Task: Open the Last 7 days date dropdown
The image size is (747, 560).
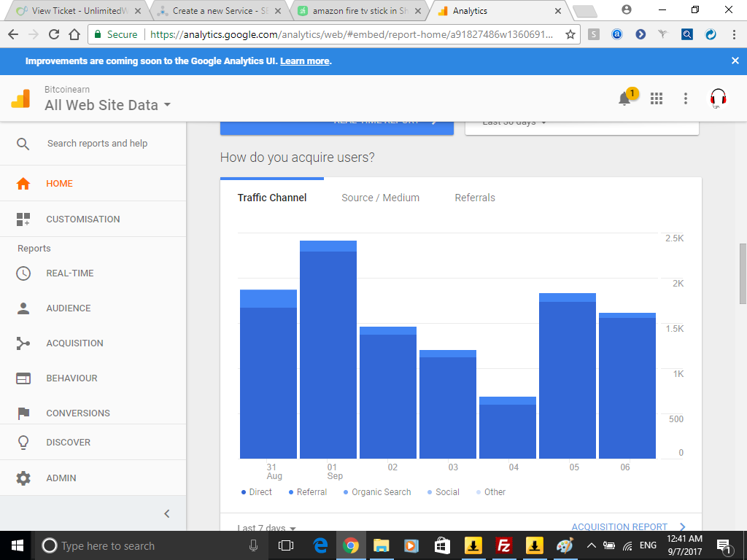Action: (x=267, y=528)
